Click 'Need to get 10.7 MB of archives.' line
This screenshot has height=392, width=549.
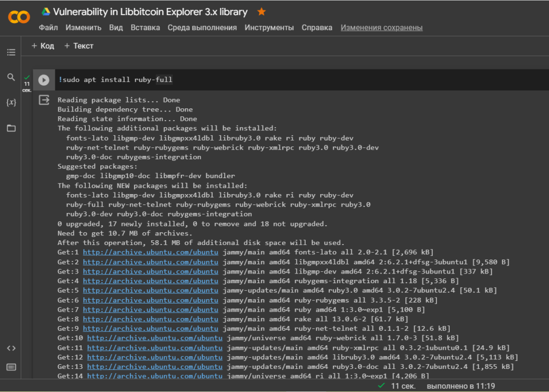[x=125, y=233]
